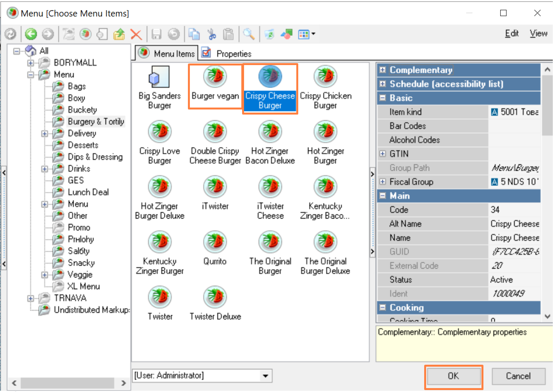This screenshot has width=554, height=392.
Task: Switch to the Menu Items tab
Action: 167,53
